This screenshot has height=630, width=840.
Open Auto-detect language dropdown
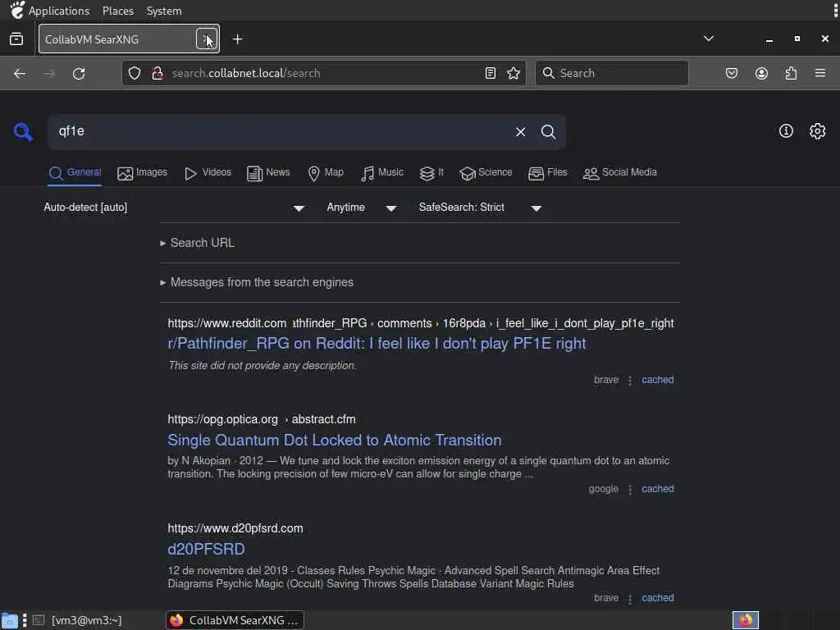coord(174,208)
